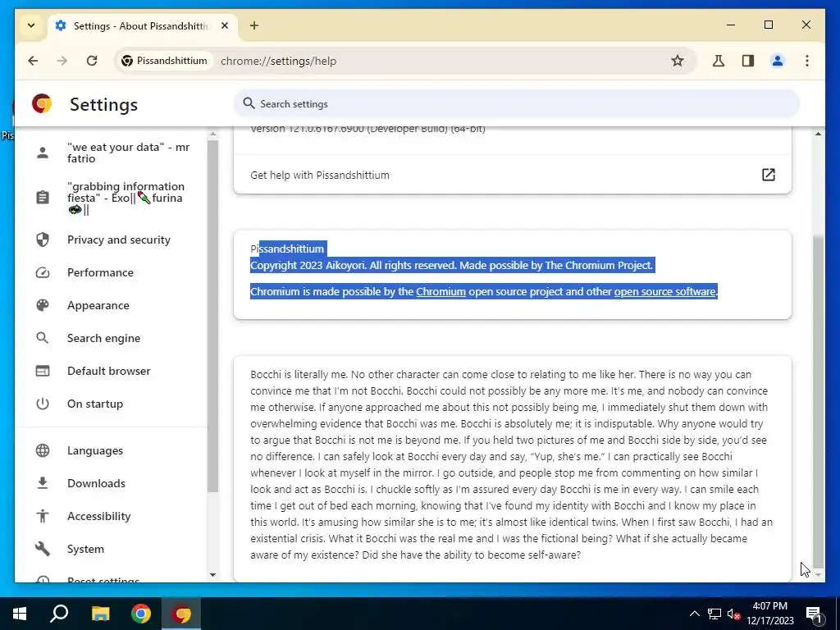Open Languages settings
This screenshot has width=840, height=630.
point(112,450)
